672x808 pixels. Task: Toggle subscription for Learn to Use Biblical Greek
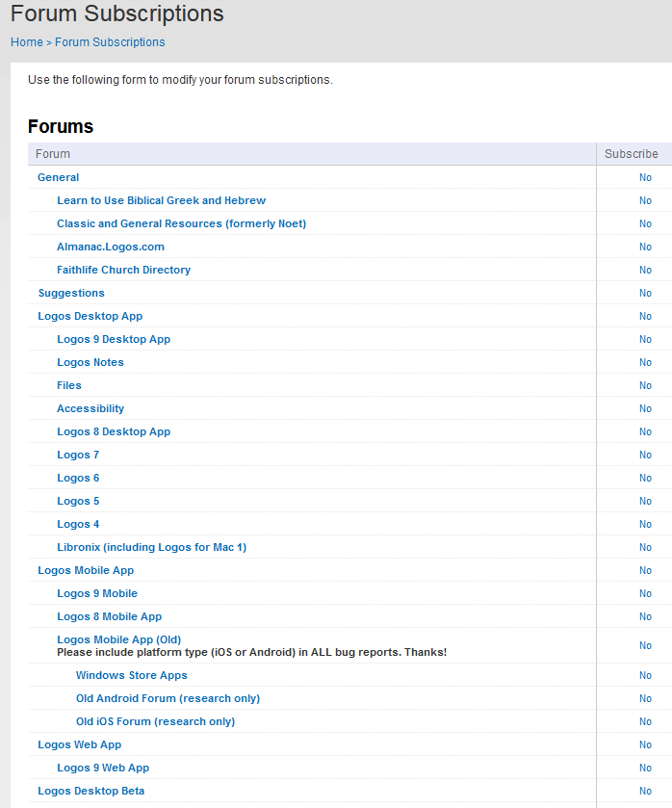645,200
